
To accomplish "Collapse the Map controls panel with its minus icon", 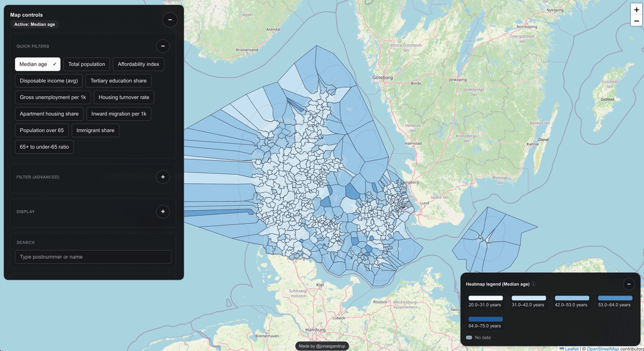I will [x=170, y=20].
